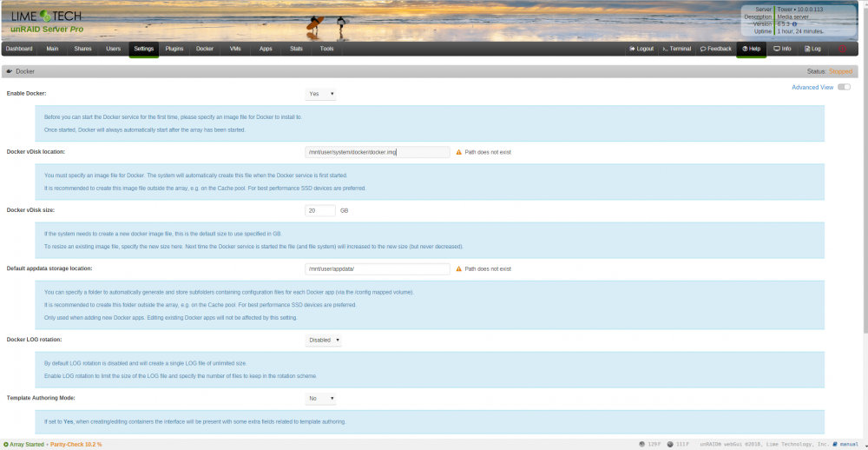Open the Dashboard tab
Viewport: 868px width, 450px height.
coord(19,49)
